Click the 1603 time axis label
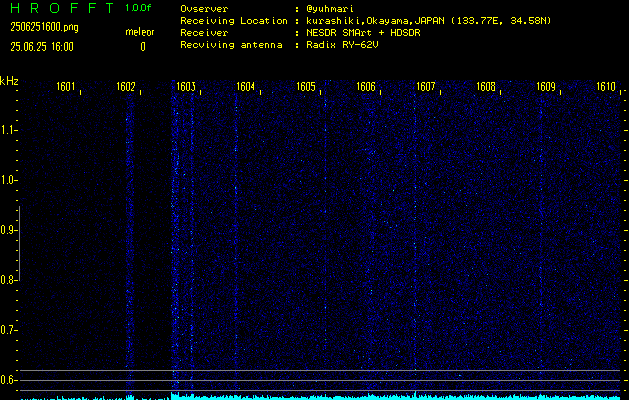629x400 pixels. [x=186, y=86]
